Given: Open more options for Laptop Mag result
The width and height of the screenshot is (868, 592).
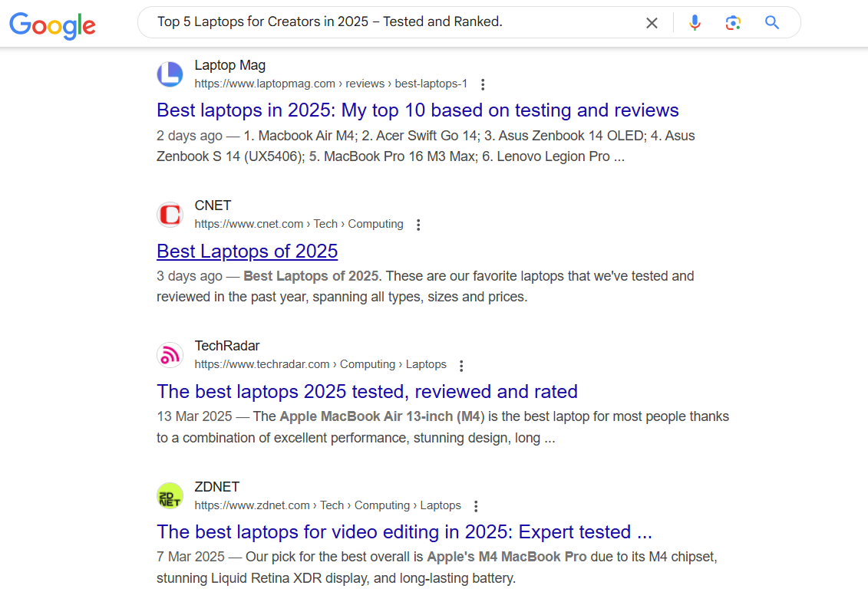Looking at the screenshot, I should [483, 84].
